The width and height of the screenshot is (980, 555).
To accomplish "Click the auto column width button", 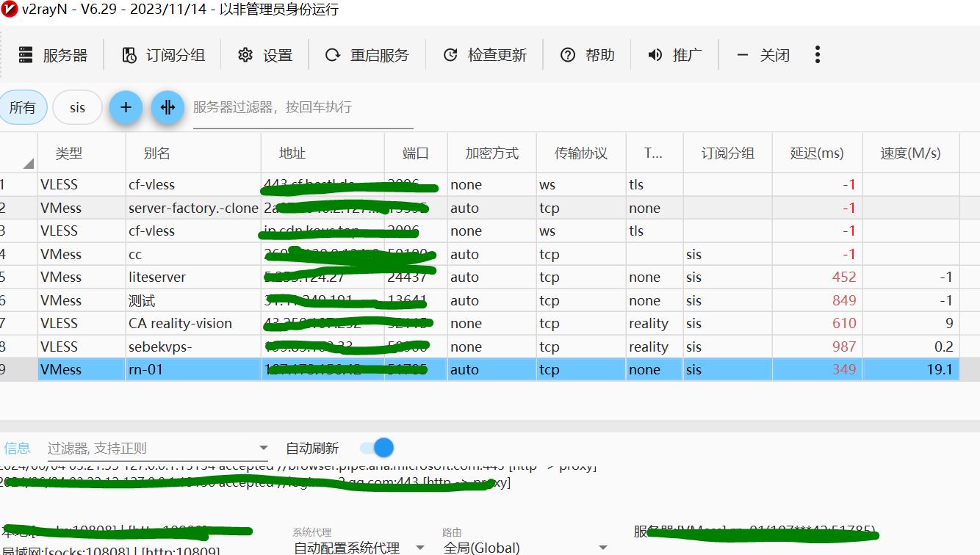I will (167, 107).
